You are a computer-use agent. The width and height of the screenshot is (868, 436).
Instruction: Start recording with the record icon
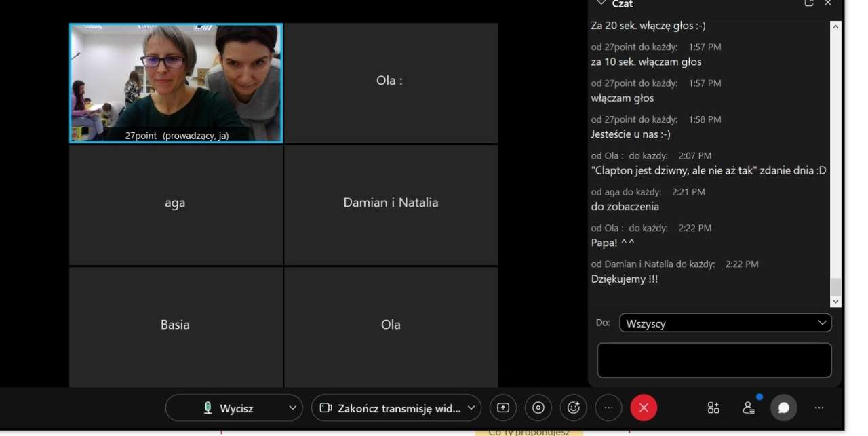click(x=538, y=408)
